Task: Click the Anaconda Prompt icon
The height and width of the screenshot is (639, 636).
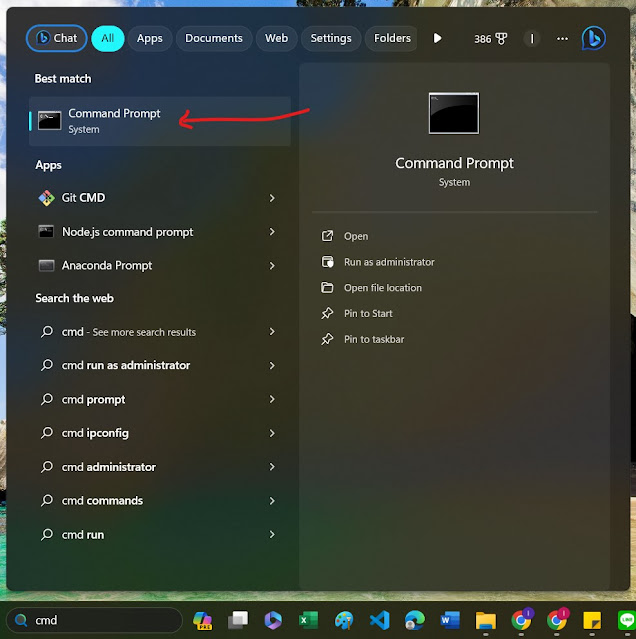Action: [x=46, y=265]
